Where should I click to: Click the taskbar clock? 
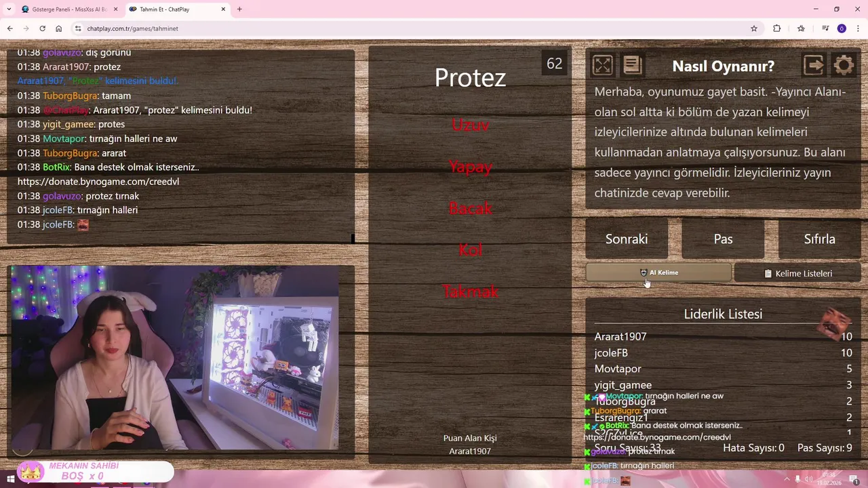pyautogui.click(x=829, y=479)
